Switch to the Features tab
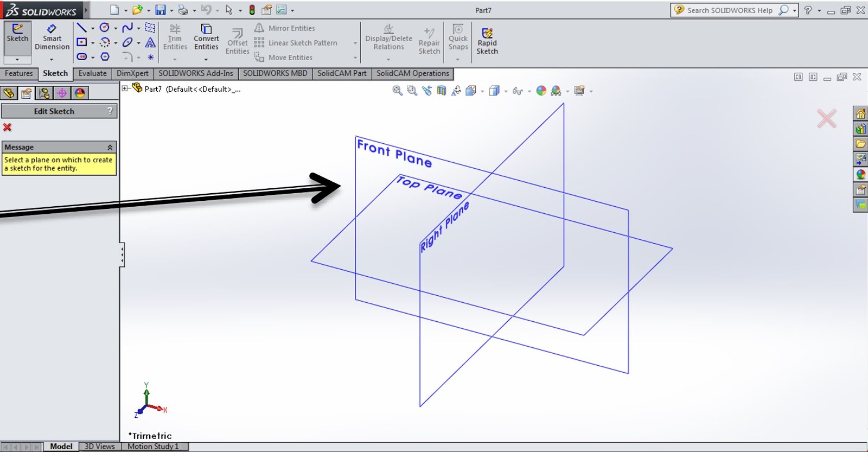The height and width of the screenshot is (452, 868). point(19,73)
